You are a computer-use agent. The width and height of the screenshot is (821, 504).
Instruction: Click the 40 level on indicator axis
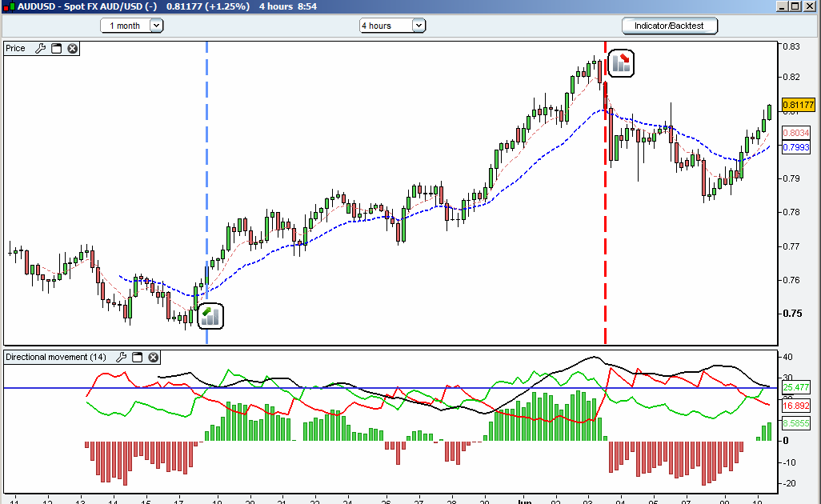click(787, 358)
